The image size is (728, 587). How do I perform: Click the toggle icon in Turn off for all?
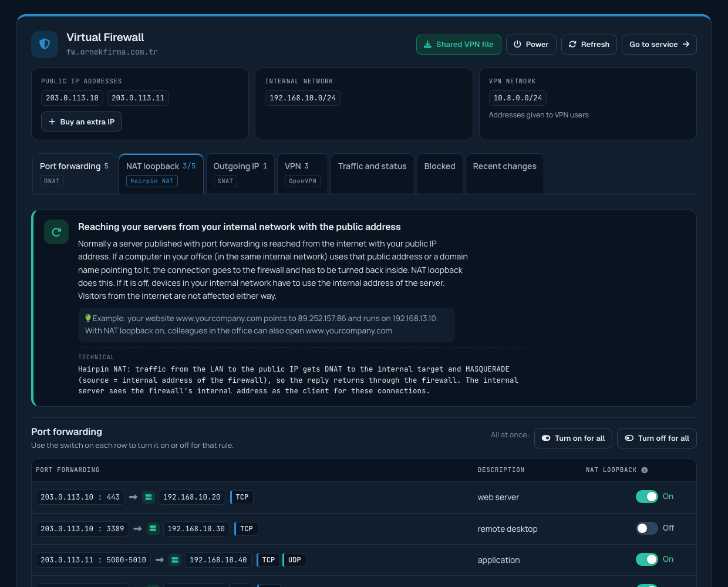(629, 438)
